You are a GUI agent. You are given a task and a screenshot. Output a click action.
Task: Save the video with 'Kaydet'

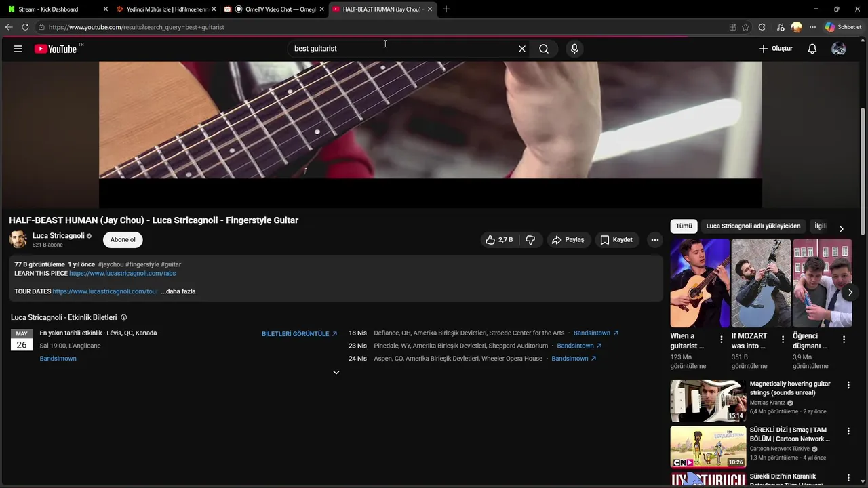pyautogui.click(x=616, y=240)
